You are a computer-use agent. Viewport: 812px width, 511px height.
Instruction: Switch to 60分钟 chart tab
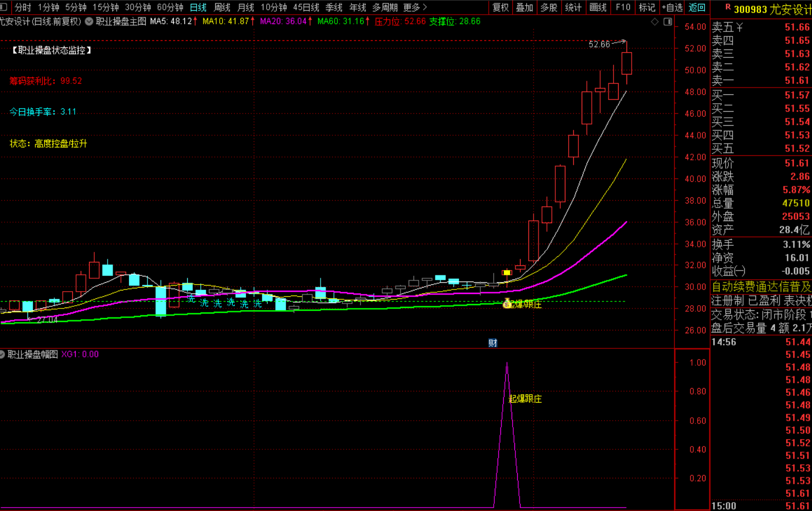click(x=170, y=7)
